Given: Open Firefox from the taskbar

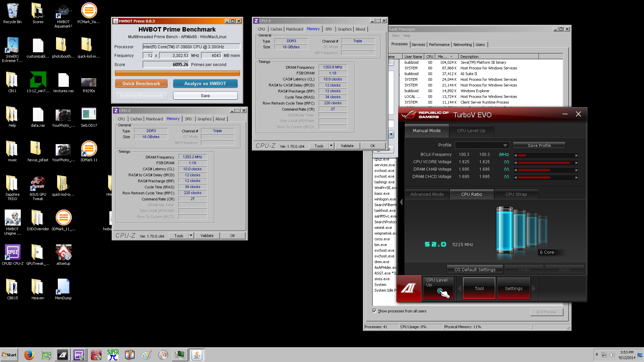Looking at the screenshot, I should pyautogui.click(x=29, y=355).
